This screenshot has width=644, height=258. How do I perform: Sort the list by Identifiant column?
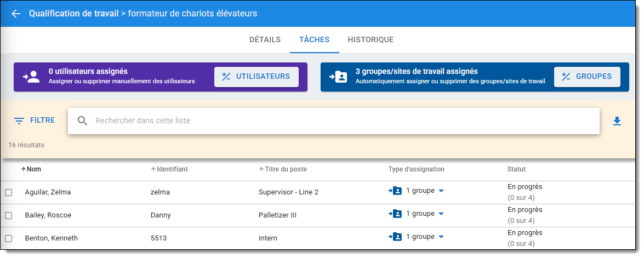(x=172, y=169)
